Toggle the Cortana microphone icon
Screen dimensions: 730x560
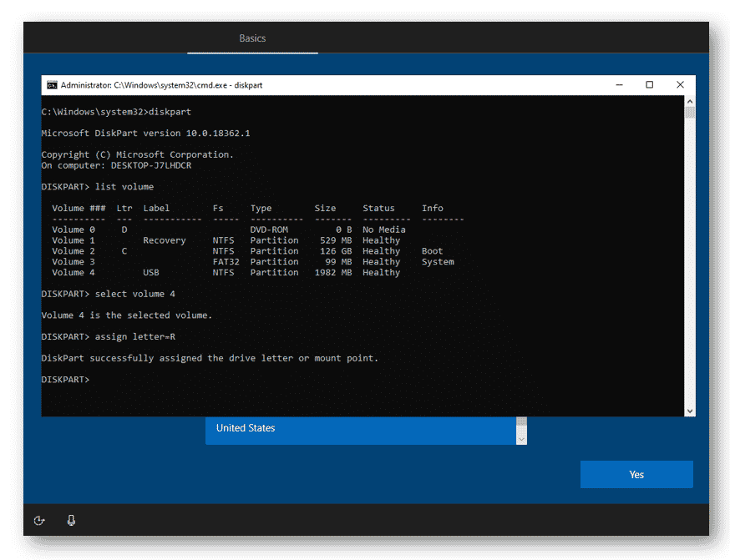[71, 521]
